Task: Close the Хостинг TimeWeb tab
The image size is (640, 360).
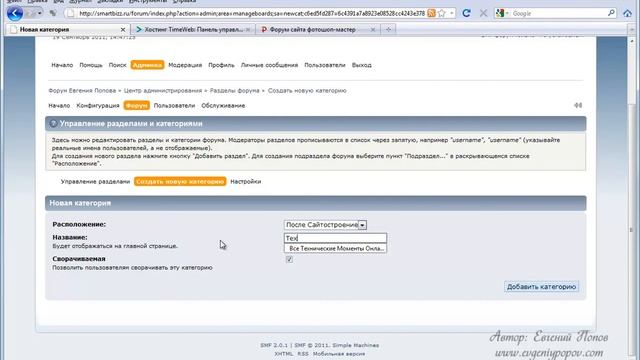Action: 248,29
